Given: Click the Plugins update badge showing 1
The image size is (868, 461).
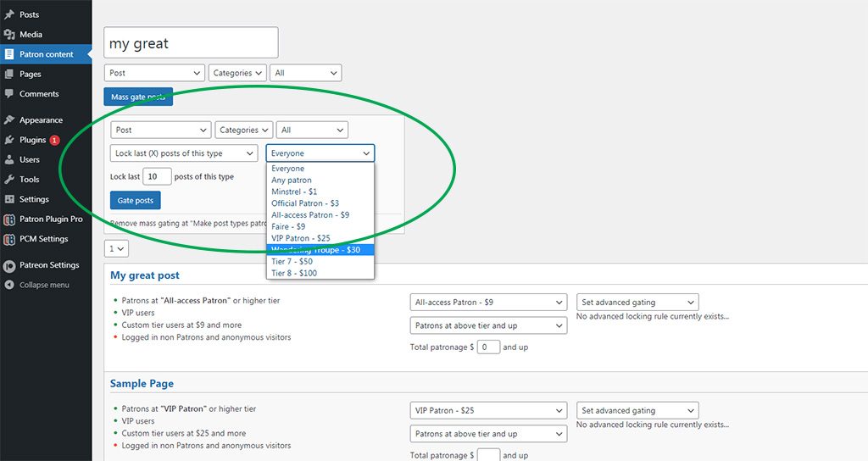Looking at the screenshot, I should coord(54,140).
